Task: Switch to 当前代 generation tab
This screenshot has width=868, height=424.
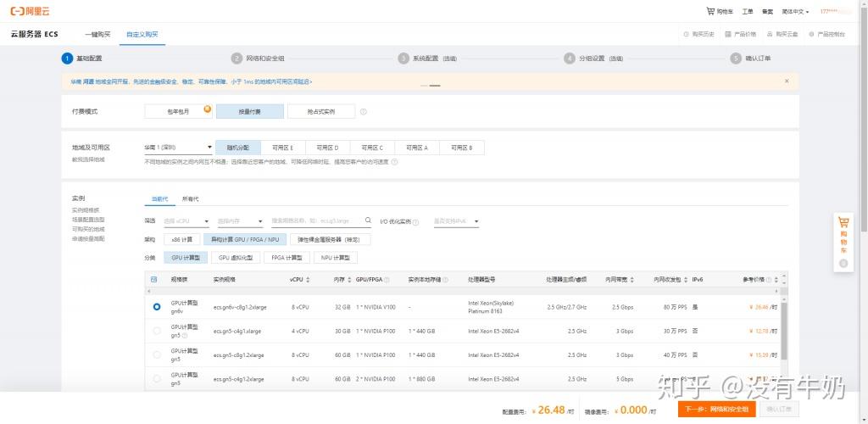Action: 159,198
